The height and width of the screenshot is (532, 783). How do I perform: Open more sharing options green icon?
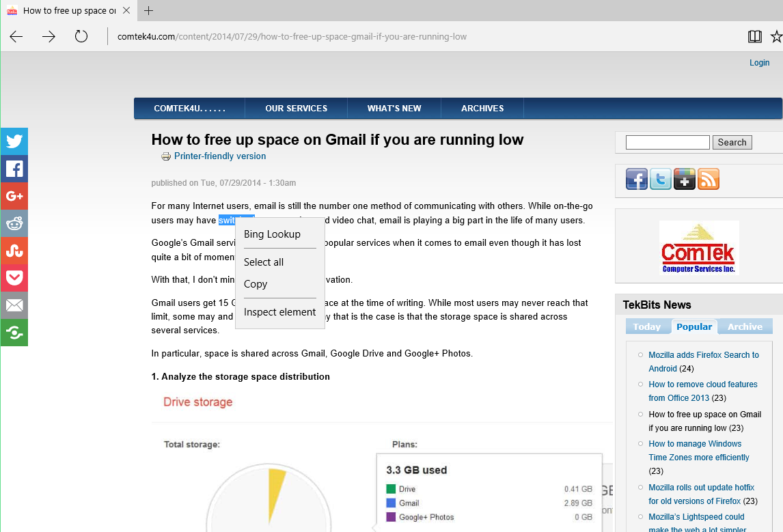click(x=14, y=333)
